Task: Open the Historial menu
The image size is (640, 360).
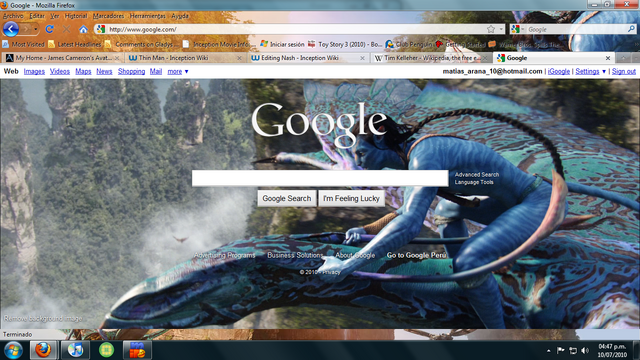Action: [76, 16]
